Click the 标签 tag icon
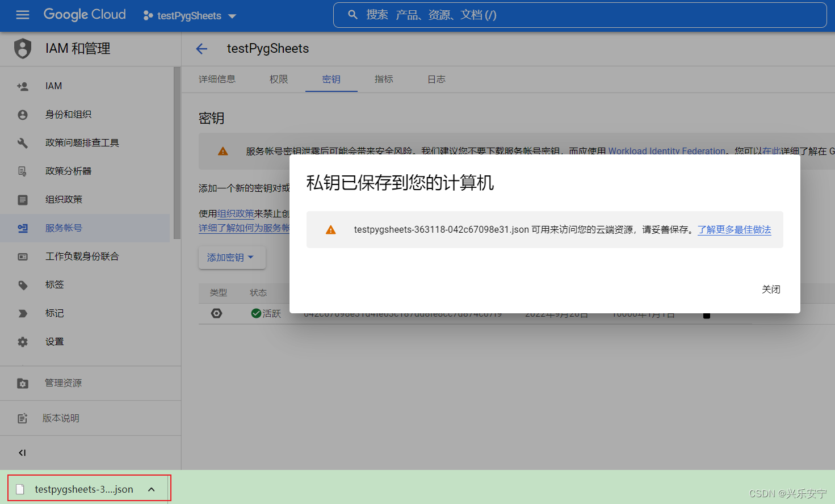Screen dimensions: 835x504 [23, 284]
